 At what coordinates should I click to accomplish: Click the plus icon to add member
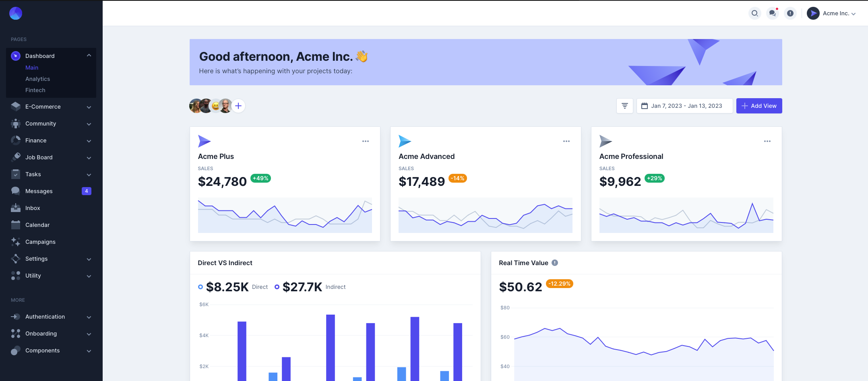point(238,106)
